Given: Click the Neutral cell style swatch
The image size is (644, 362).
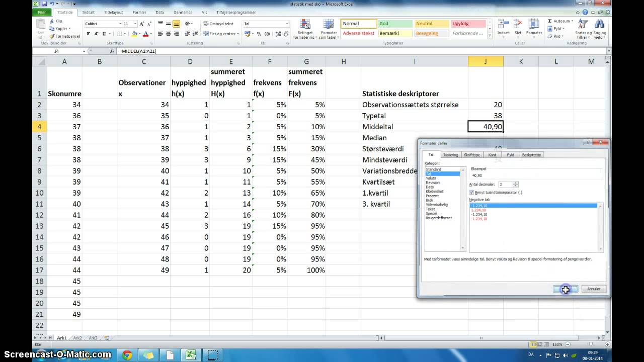Looking at the screenshot, I should coord(432,24).
